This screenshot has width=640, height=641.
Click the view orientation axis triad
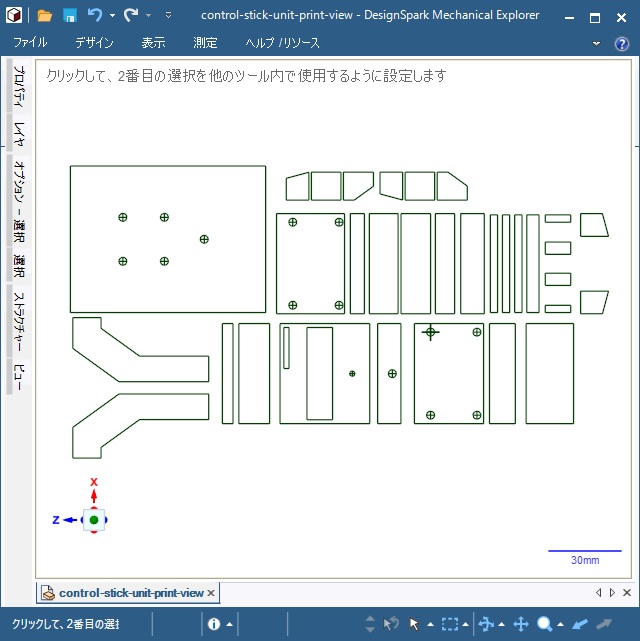pos(93,519)
